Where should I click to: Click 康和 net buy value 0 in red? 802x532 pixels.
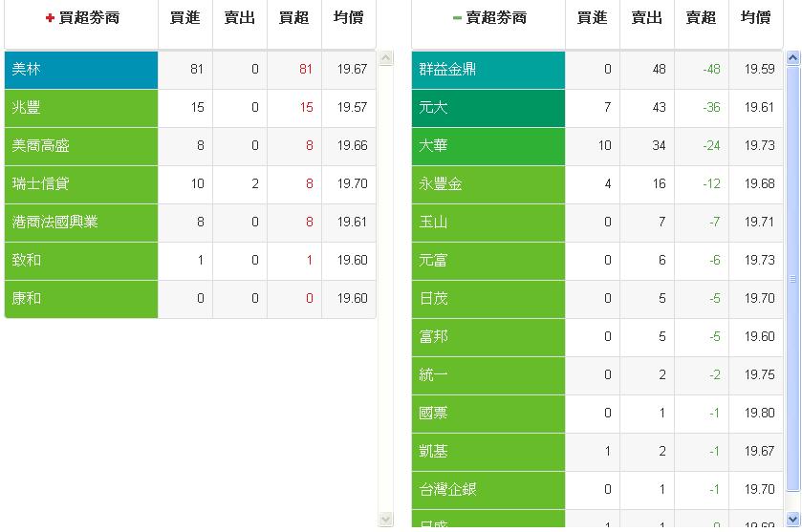pyautogui.click(x=310, y=298)
